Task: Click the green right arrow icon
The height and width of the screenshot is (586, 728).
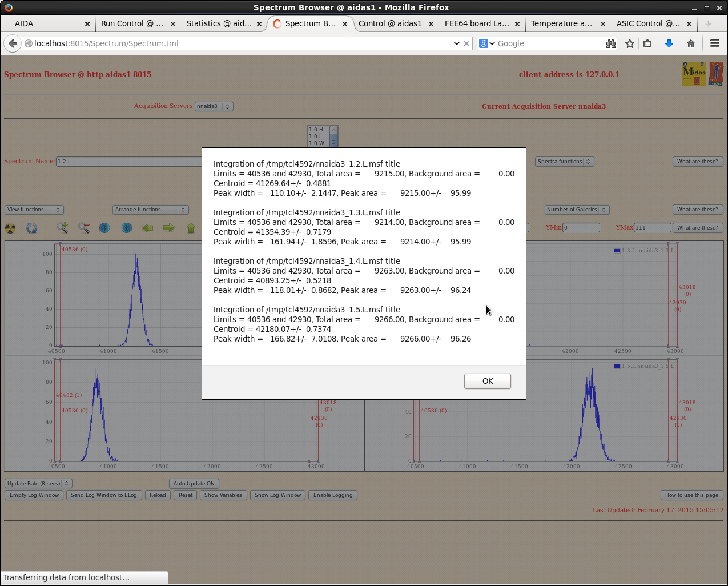Action: coord(169,228)
